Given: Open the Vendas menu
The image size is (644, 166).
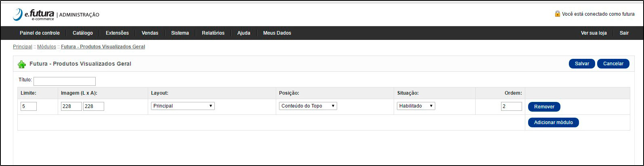Looking at the screenshot, I should coord(150,33).
